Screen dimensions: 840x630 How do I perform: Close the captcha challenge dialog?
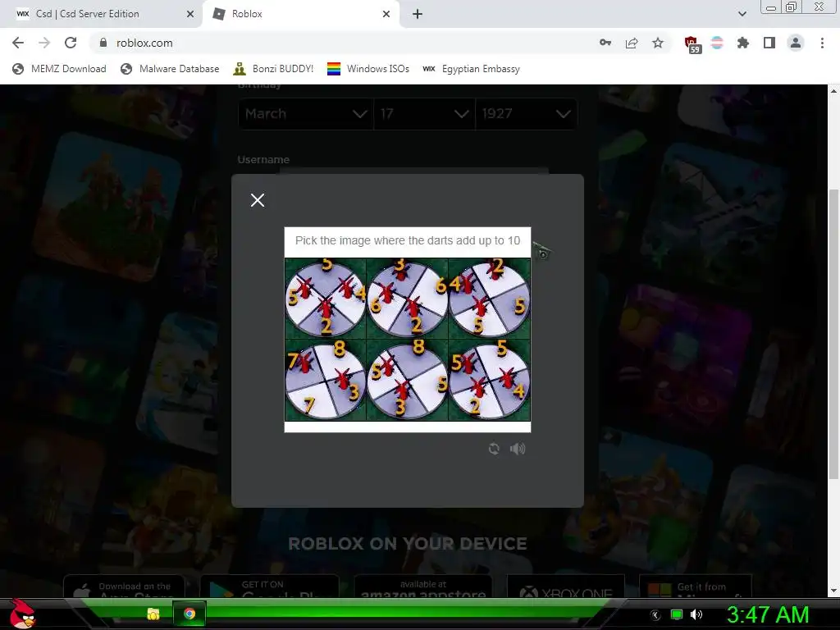pyautogui.click(x=257, y=200)
